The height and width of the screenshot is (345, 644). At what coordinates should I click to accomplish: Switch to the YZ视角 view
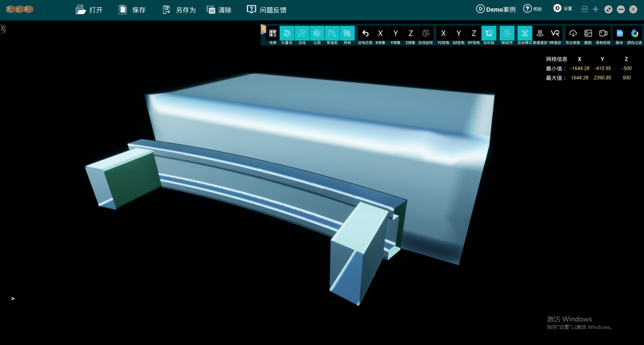(443, 36)
